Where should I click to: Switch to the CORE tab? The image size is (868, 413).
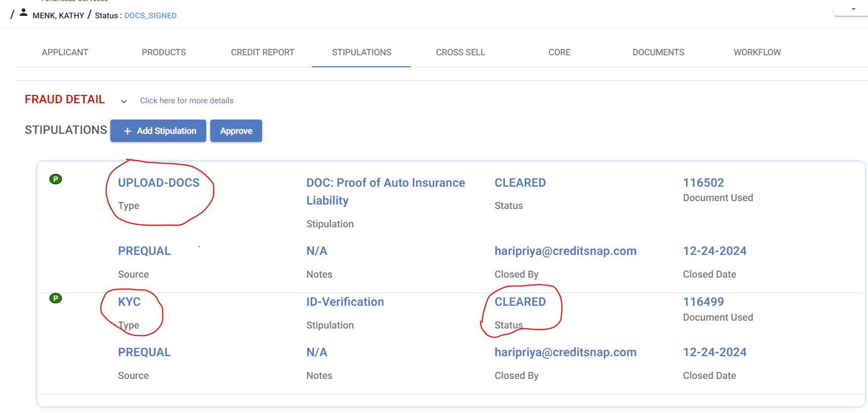(559, 52)
